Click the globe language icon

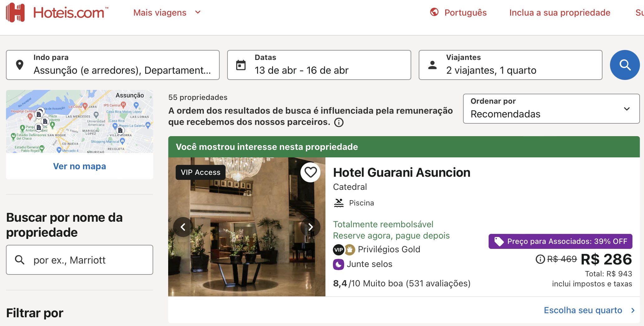click(434, 12)
